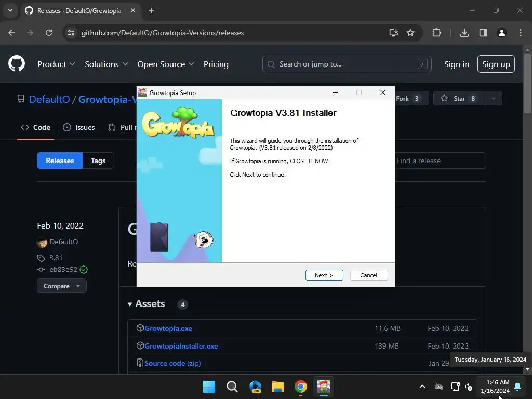This screenshot has width=532, height=399.
Task: Click the Sign up button
Action: point(496,64)
